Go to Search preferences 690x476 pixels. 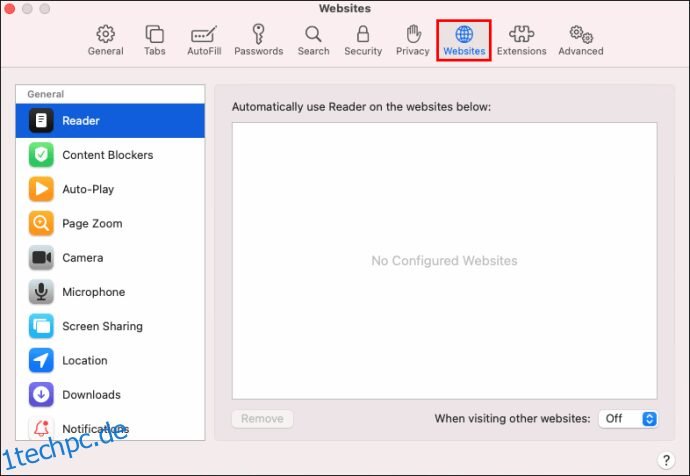click(x=313, y=40)
